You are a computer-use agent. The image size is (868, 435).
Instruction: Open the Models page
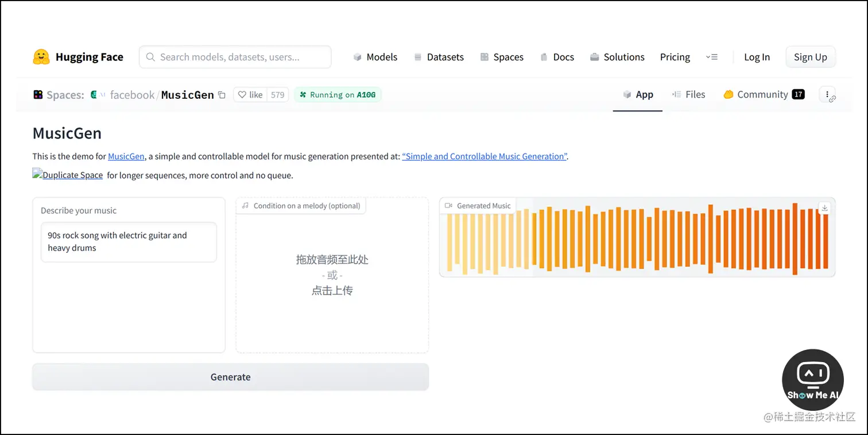coord(375,57)
